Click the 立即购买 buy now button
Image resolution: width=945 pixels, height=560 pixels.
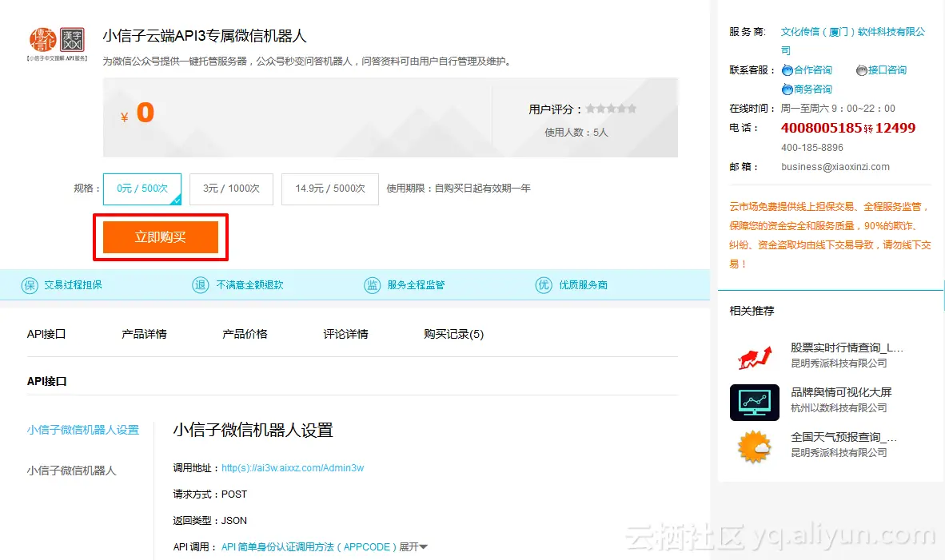161,237
